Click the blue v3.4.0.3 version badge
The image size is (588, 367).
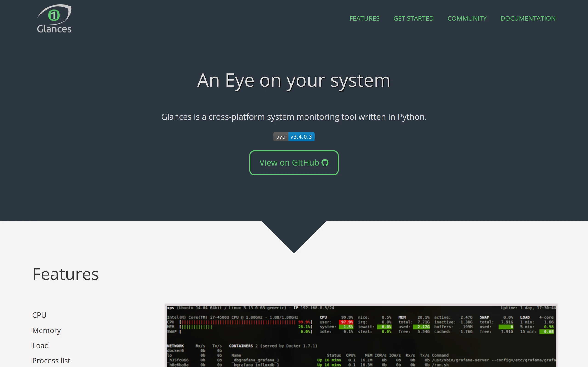point(301,137)
